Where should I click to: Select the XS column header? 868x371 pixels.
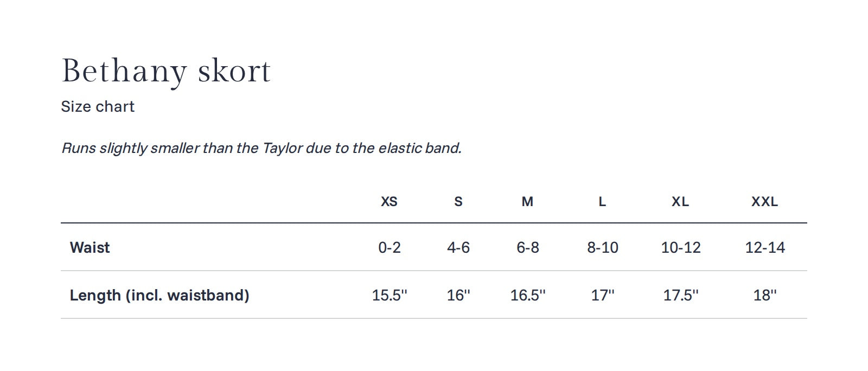(389, 201)
